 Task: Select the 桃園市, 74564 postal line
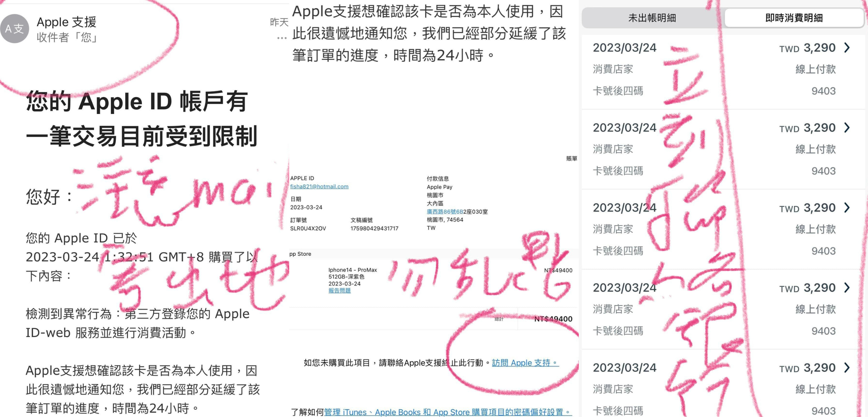tap(445, 220)
